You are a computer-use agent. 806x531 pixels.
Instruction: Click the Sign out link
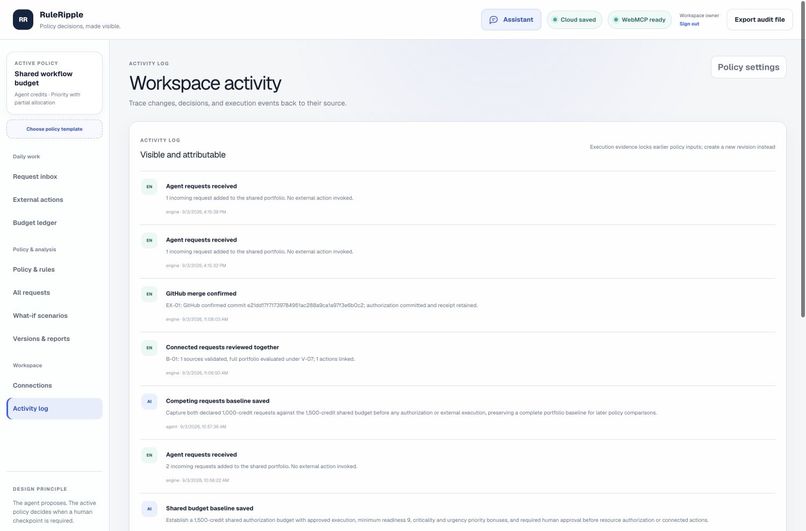(x=689, y=24)
